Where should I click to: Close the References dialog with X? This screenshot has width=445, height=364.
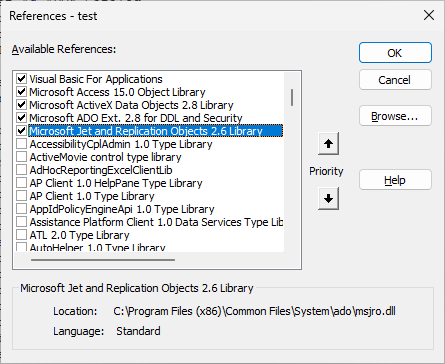[x=429, y=15]
